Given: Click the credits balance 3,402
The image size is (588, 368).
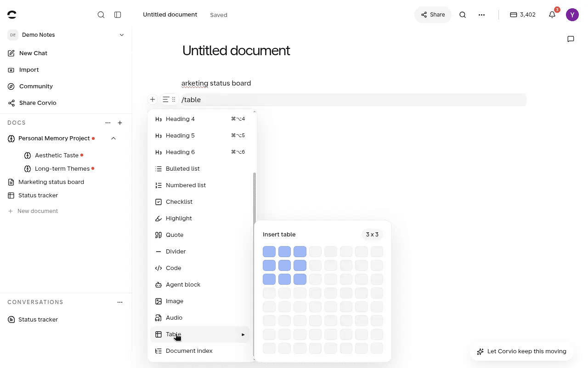Looking at the screenshot, I should coord(523,15).
